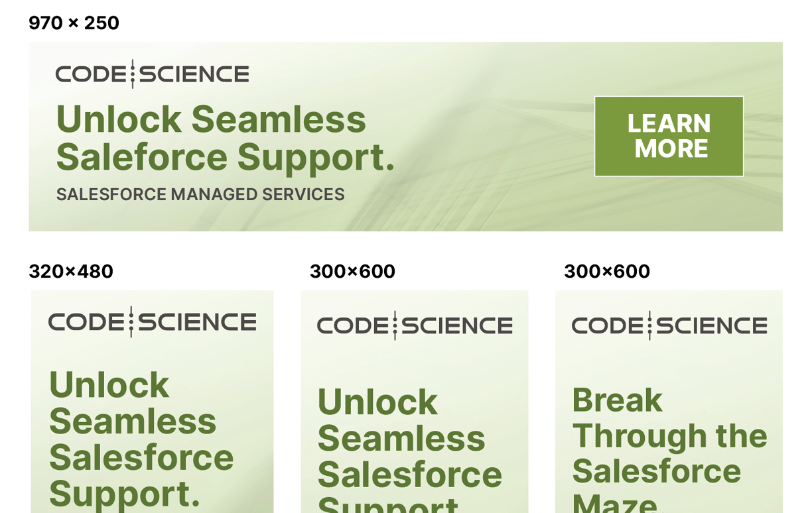Open the middle 300×600 ad thumbnail
The height and width of the screenshot is (513, 812).
click(415, 402)
